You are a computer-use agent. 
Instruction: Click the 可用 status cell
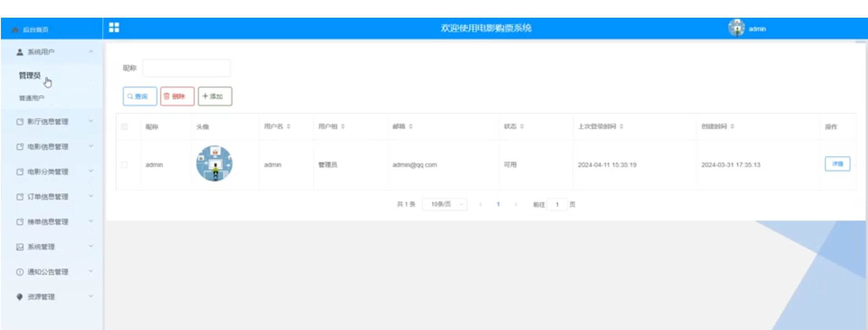(x=510, y=165)
